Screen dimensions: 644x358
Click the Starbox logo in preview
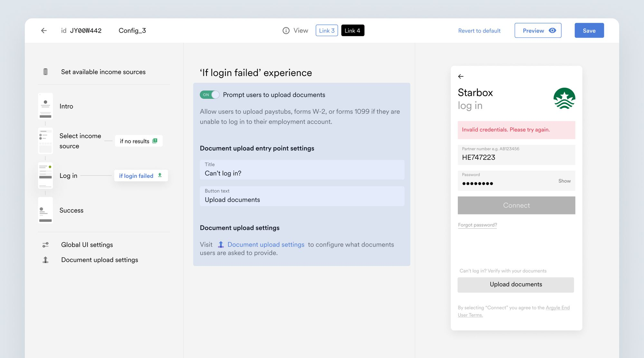pyautogui.click(x=564, y=99)
